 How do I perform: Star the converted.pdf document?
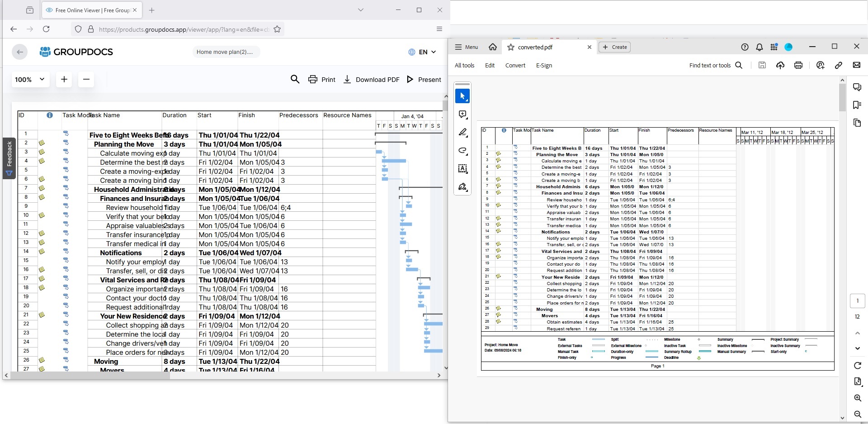pyautogui.click(x=511, y=47)
